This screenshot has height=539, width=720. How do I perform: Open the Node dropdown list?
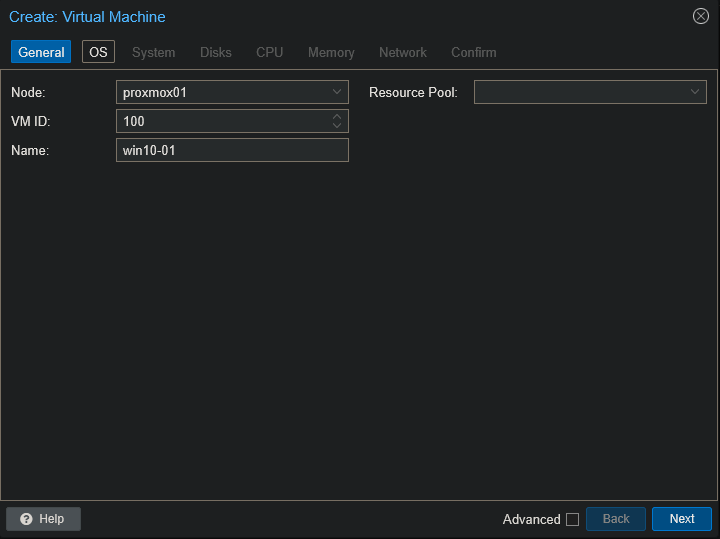[337, 92]
